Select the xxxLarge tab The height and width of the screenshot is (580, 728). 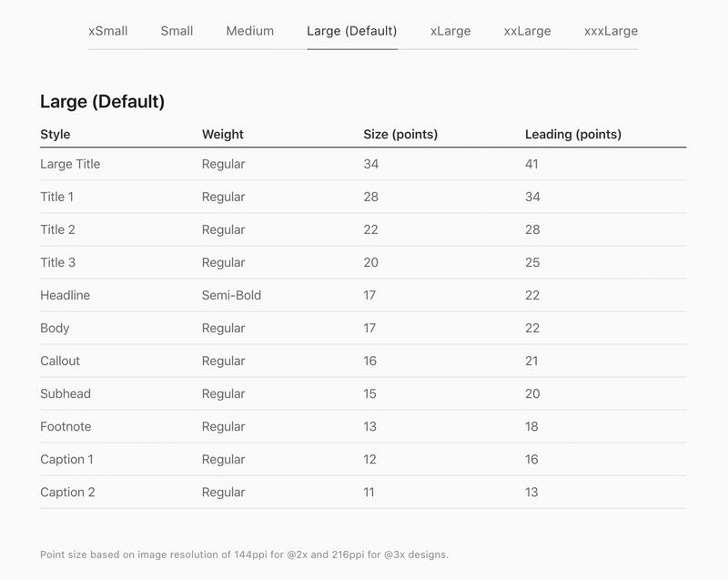(611, 31)
